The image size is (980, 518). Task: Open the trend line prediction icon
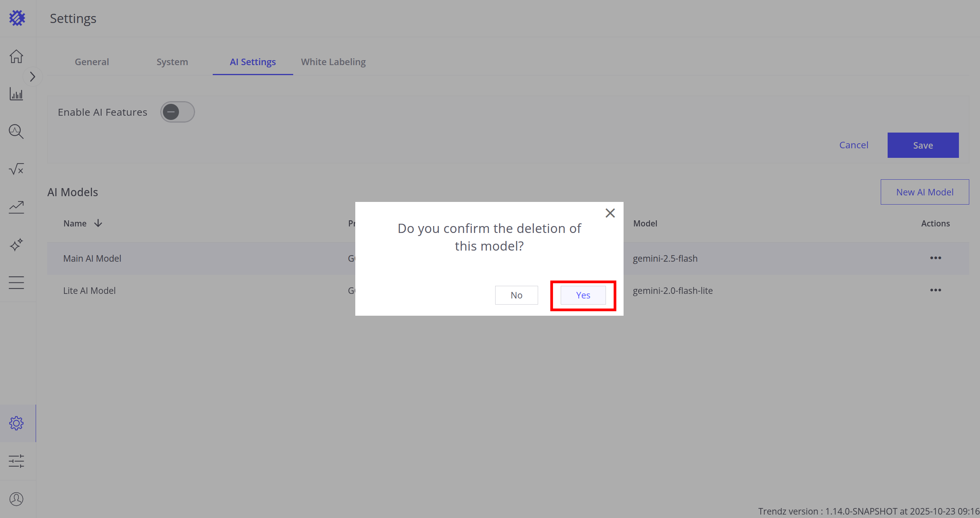(16, 207)
